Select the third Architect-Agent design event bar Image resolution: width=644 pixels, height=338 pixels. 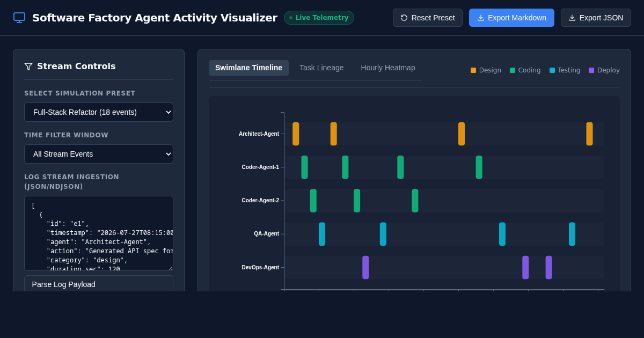(x=462, y=134)
